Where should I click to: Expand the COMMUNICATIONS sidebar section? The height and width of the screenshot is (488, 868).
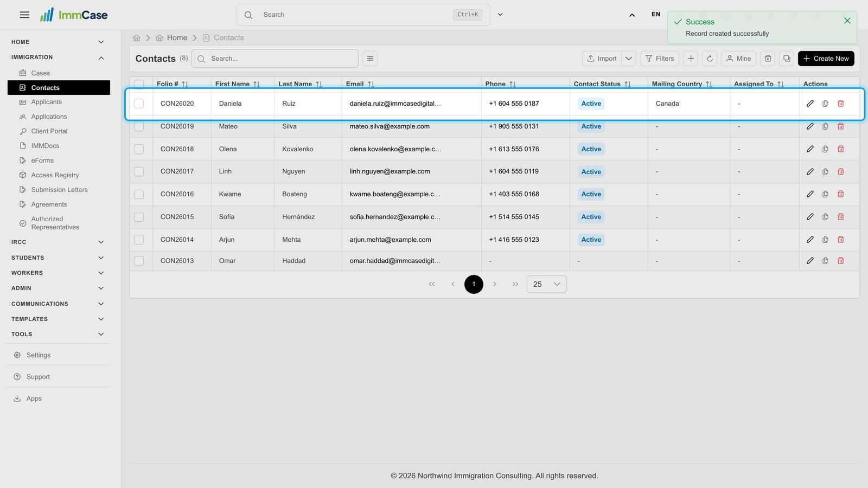coord(58,304)
